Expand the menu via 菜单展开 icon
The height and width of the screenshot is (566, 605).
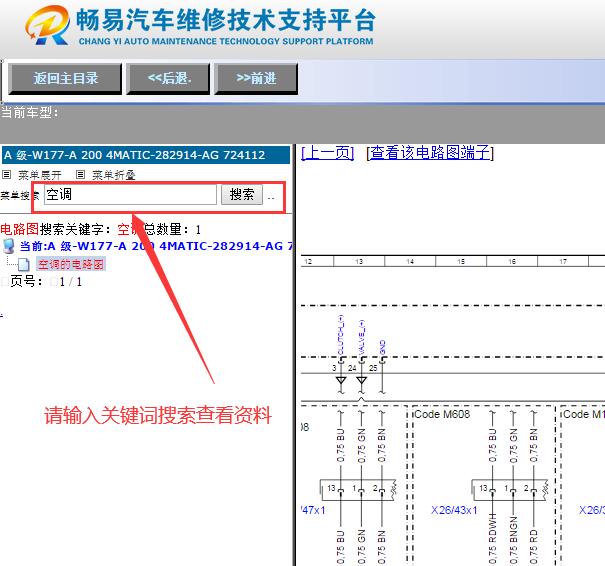pos(6,175)
